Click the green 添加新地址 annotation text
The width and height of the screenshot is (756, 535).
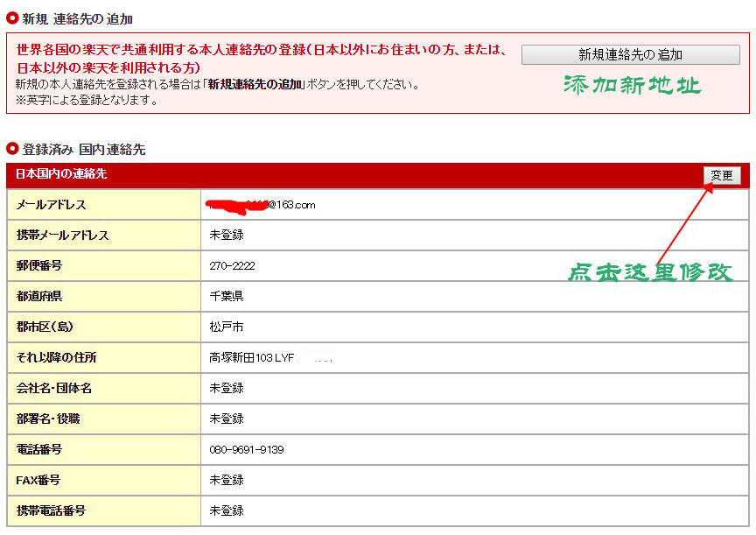631,86
